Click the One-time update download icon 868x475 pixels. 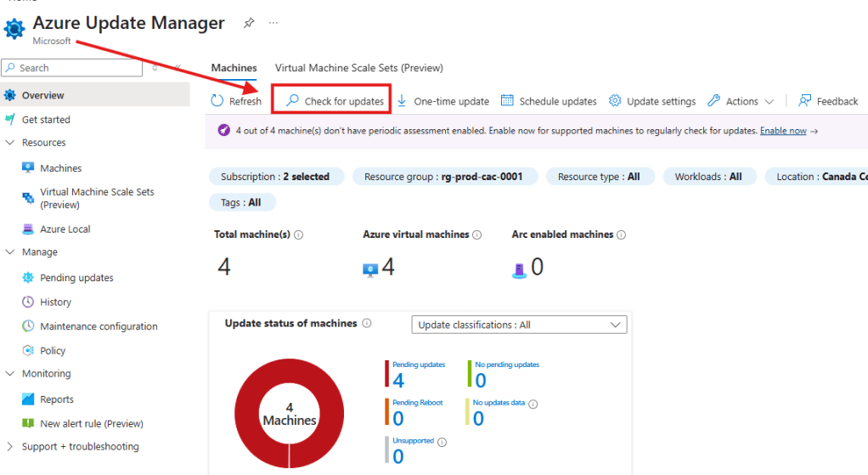403,101
